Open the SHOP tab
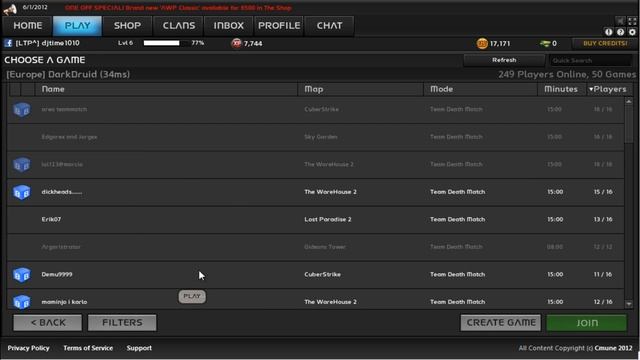Image resolution: width=640 pixels, height=360 pixels. (127, 26)
